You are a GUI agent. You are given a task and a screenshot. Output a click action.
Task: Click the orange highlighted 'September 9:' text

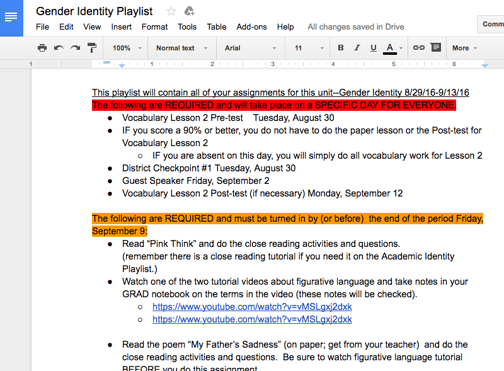120,231
